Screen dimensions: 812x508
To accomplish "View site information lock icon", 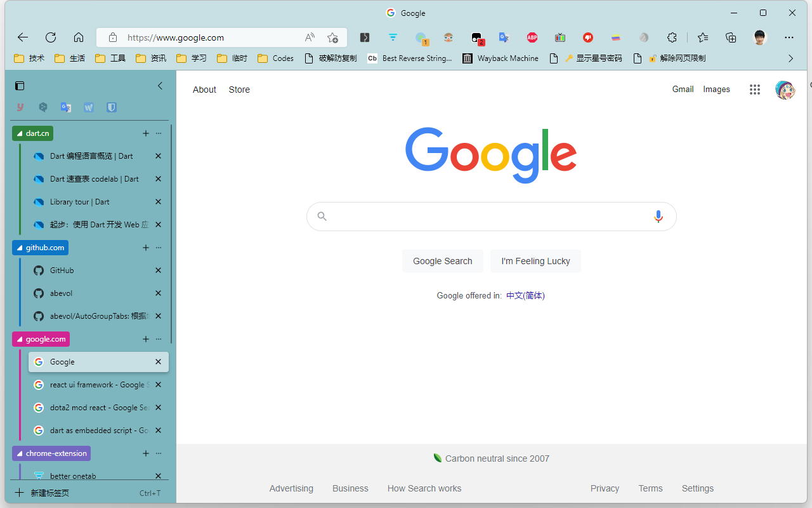I will click(x=113, y=37).
